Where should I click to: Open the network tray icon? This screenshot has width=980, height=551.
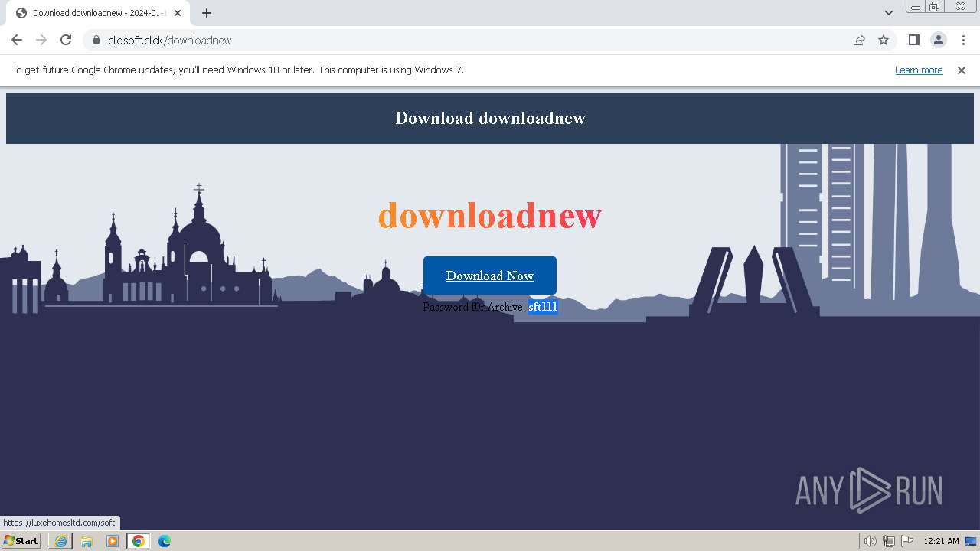coord(889,541)
